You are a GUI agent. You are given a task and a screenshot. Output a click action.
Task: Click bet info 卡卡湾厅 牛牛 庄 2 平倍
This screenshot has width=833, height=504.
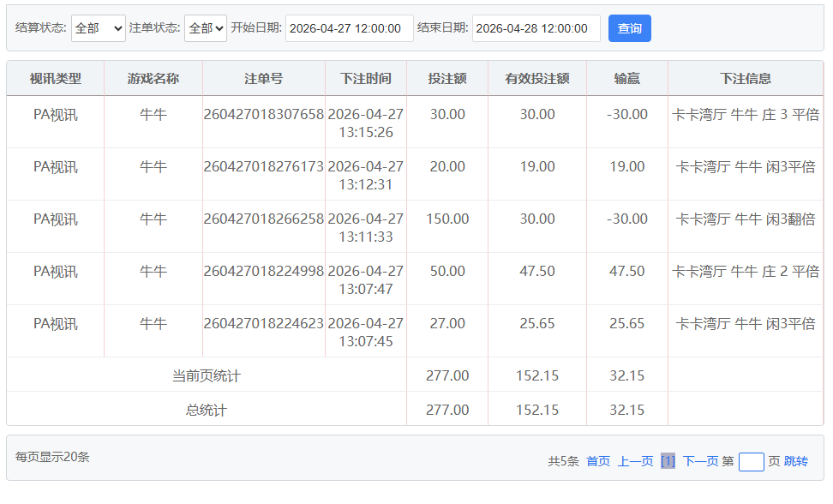746,271
